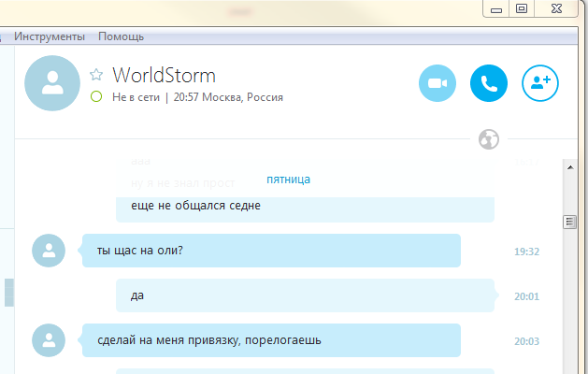
Task: Open WorldStorm's large profile avatar
Action: pyautogui.click(x=52, y=83)
